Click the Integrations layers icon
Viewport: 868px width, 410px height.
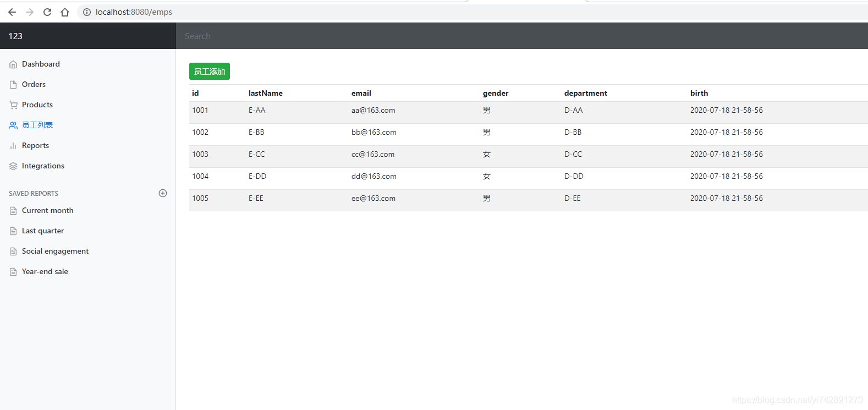[x=13, y=166]
